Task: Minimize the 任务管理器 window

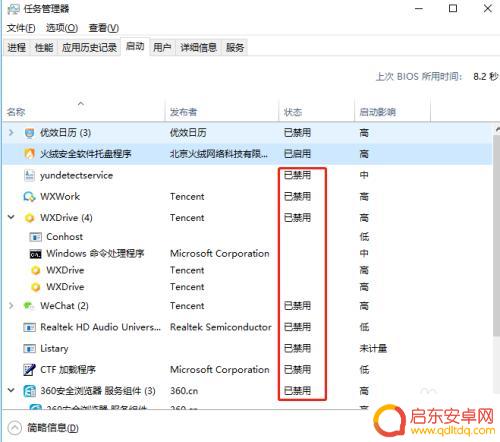Action: pyautogui.click(x=419, y=9)
